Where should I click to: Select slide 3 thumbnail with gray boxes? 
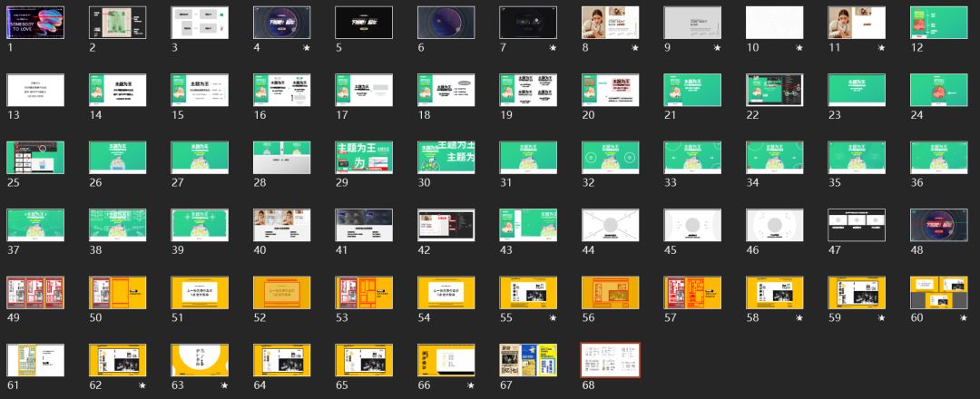(x=200, y=23)
